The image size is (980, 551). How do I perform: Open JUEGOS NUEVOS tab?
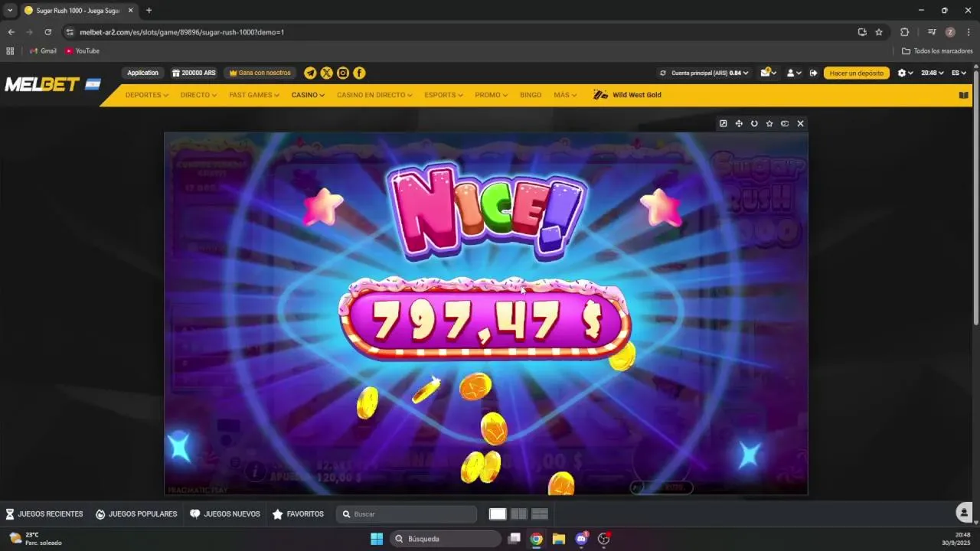[x=225, y=514]
